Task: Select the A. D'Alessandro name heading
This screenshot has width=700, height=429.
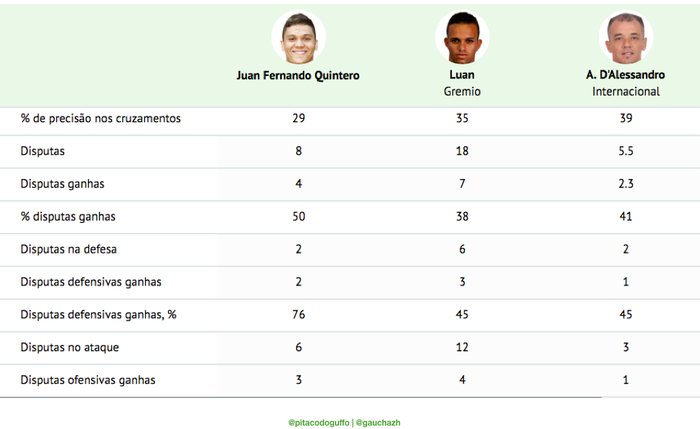Action: pyautogui.click(x=625, y=75)
